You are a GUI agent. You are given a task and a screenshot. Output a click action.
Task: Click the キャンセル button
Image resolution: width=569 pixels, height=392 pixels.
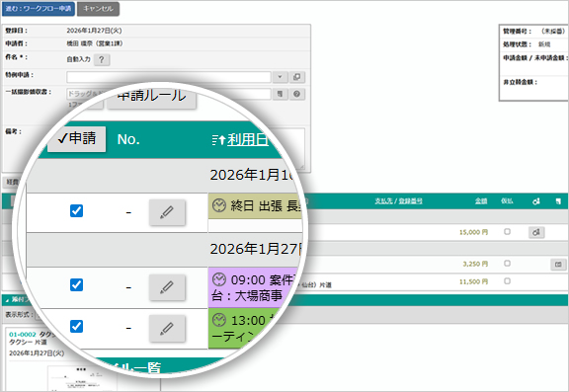click(98, 9)
